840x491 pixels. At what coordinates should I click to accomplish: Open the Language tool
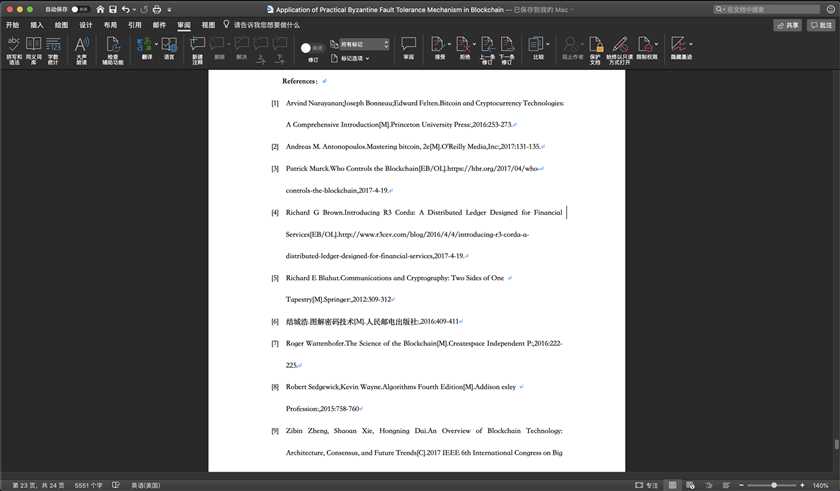tap(169, 48)
